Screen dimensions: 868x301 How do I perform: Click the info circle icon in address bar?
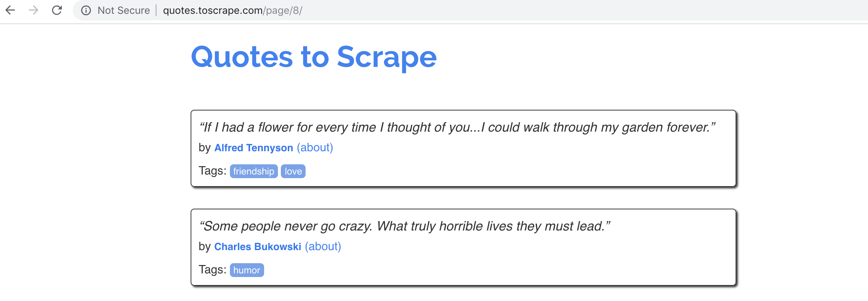pyautogui.click(x=87, y=10)
